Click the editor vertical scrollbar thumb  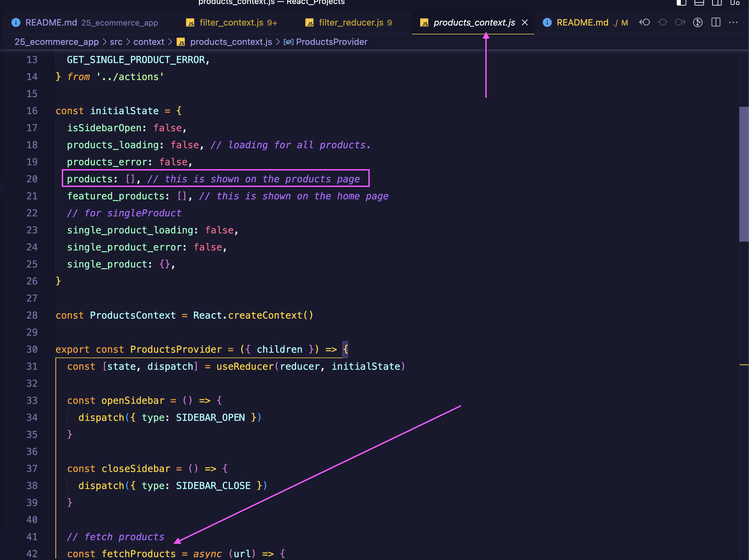[x=743, y=174]
